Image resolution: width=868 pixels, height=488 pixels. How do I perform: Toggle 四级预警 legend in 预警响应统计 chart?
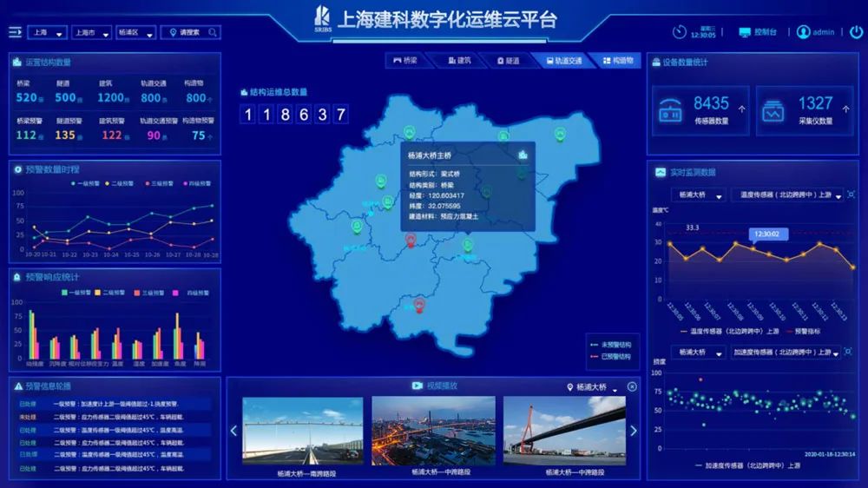tap(178, 293)
